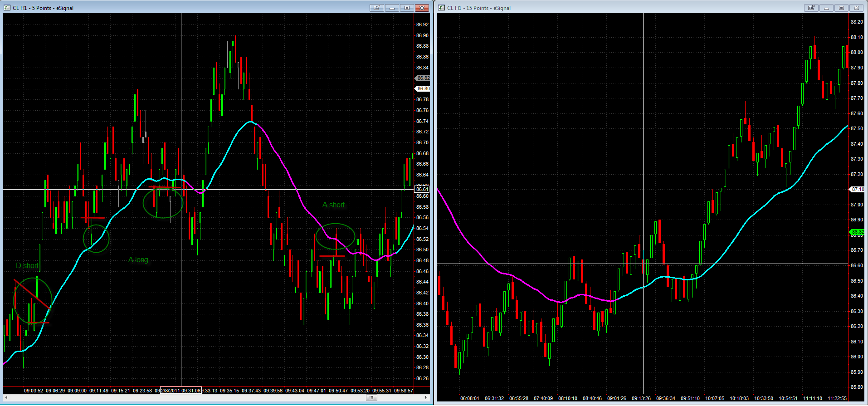Pop out the CL H1 5 Points chart window

click(376, 8)
